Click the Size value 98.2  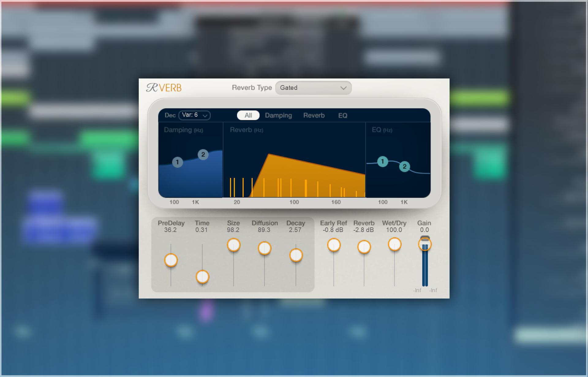coord(233,230)
